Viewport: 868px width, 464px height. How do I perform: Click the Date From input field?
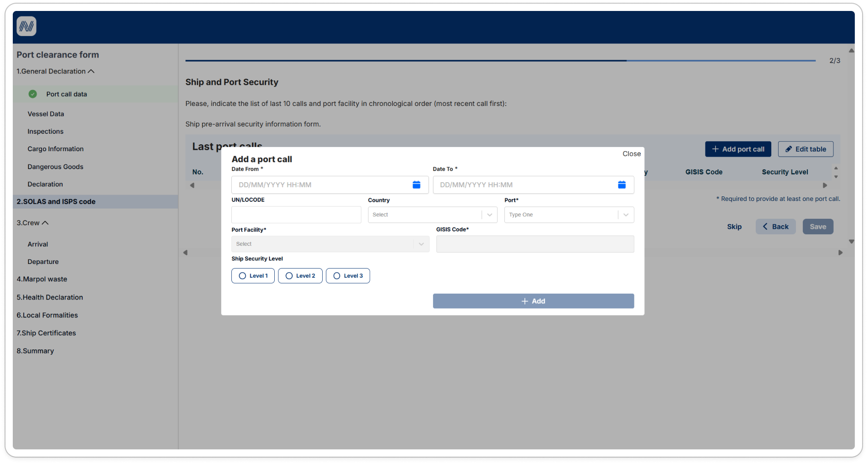(x=330, y=185)
